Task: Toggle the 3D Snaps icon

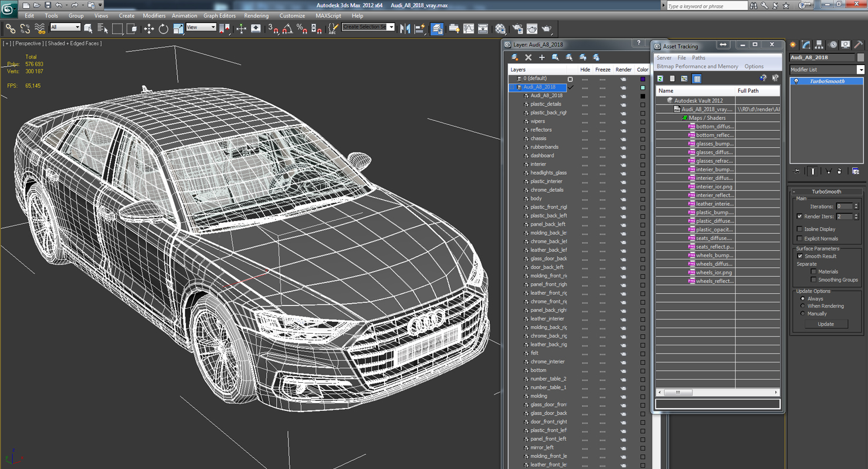Action: [273, 28]
